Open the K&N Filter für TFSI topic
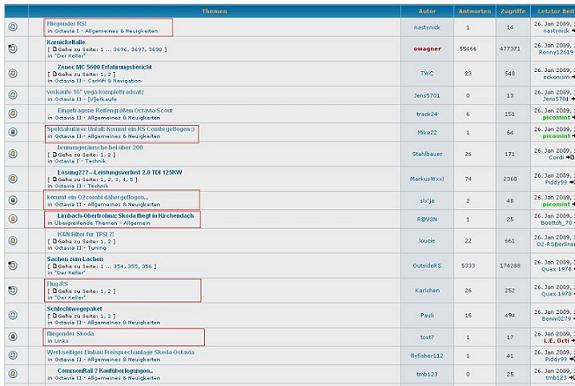575x386 pixels. (86, 234)
